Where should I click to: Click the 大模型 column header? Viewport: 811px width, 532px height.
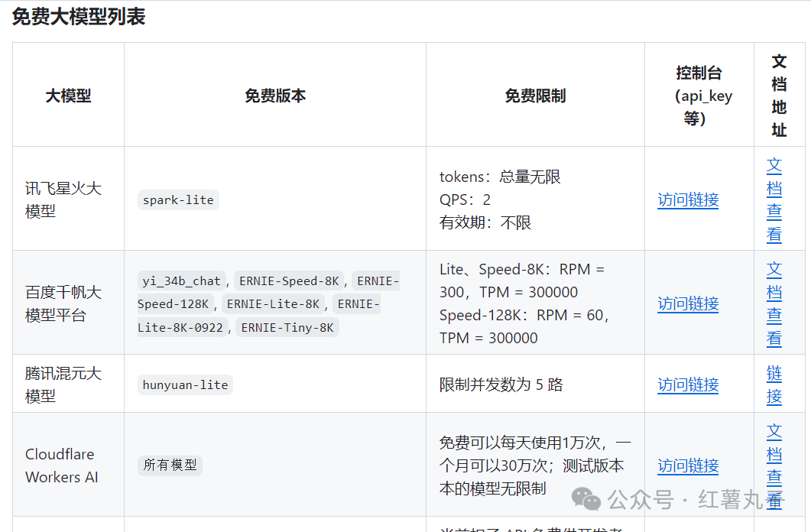pos(68,96)
